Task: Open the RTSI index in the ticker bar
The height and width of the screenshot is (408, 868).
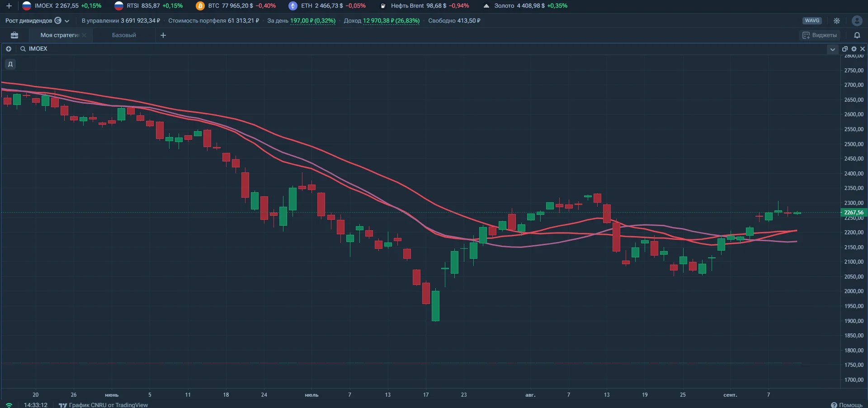Action: [149, 6]
